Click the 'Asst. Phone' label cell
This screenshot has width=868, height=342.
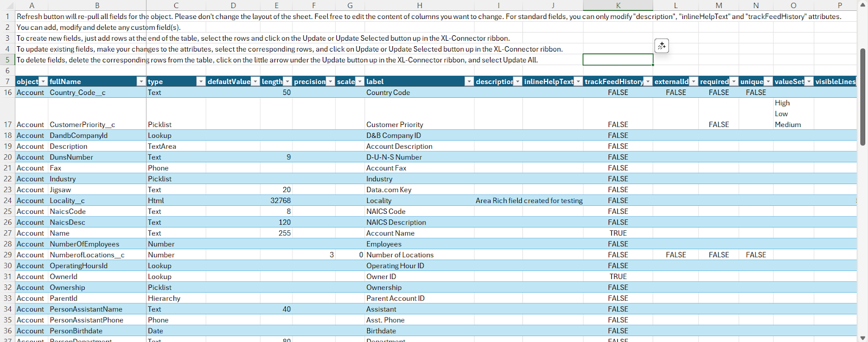[x=419, y=320]
